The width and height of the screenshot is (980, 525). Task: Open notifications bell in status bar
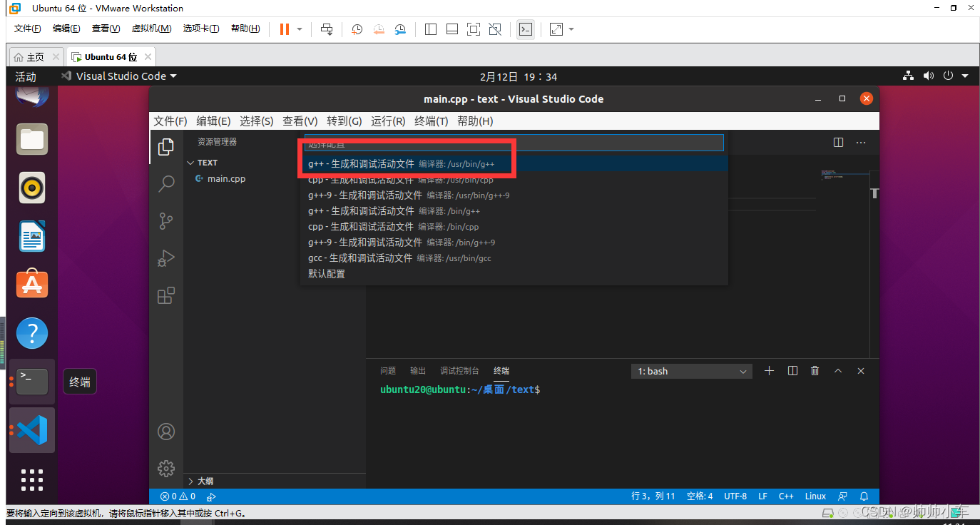[x=864, y=496]
